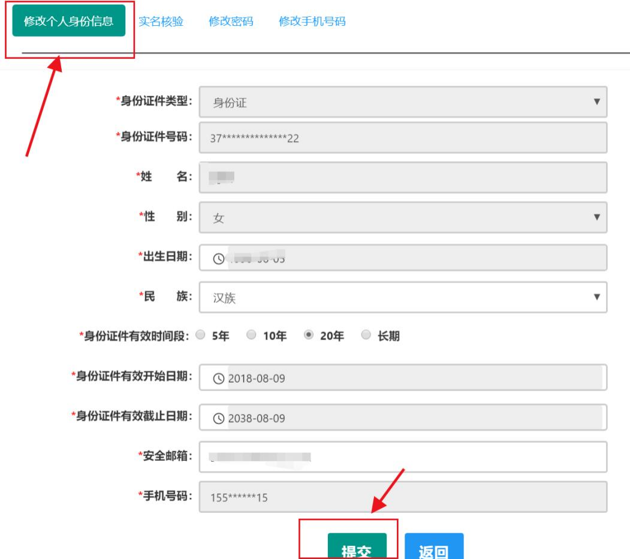Image resolution: width=630 pixels, height=559 pixels.
Task: Select the 长期 validity radio button
Action: coord(366,336)
